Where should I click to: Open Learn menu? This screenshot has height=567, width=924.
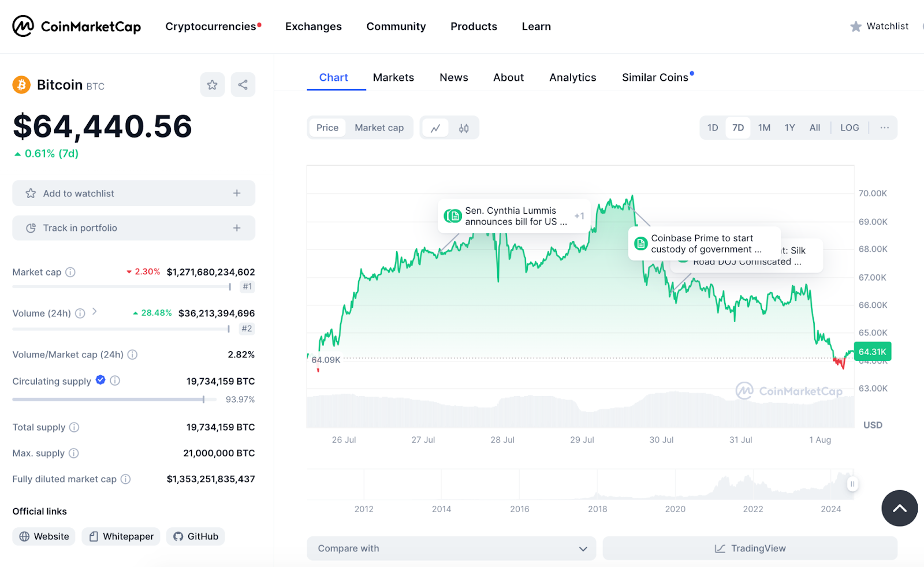pos(536,27)
